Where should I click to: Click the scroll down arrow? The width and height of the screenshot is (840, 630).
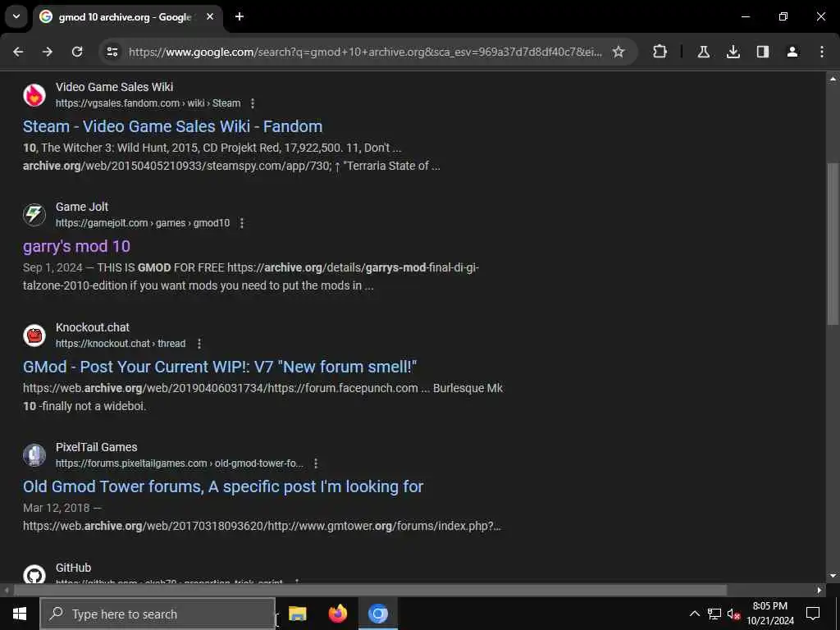pos(833,576)
